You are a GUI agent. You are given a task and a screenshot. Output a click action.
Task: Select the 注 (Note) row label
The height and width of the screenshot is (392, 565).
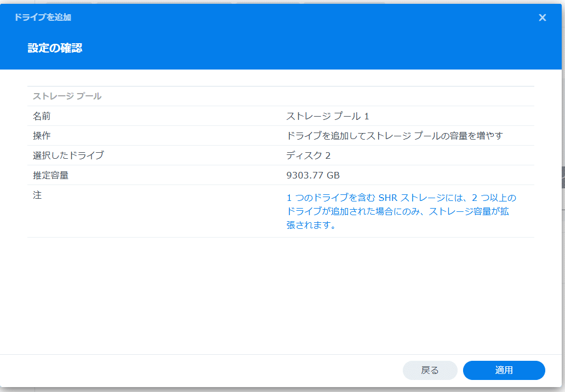click(x=37, y=195)
